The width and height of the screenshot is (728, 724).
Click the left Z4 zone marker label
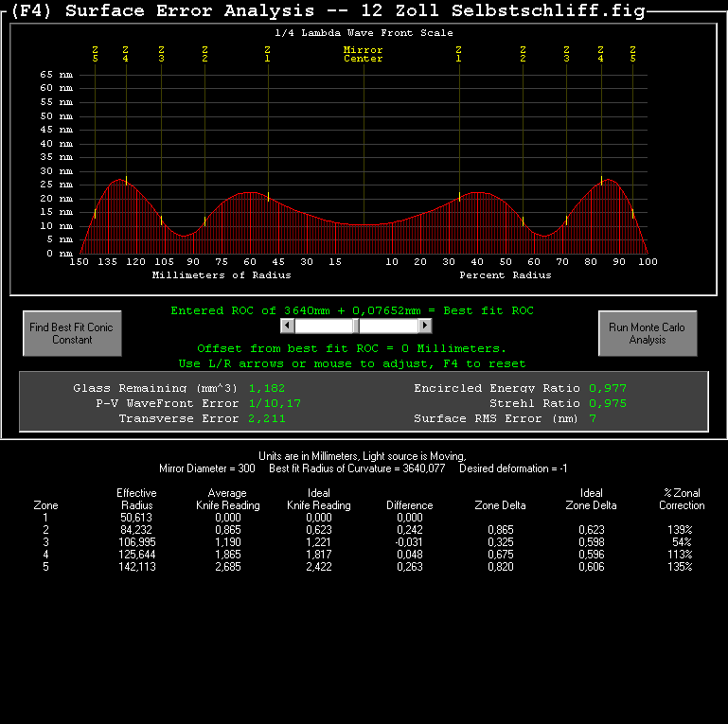point(125,54)
